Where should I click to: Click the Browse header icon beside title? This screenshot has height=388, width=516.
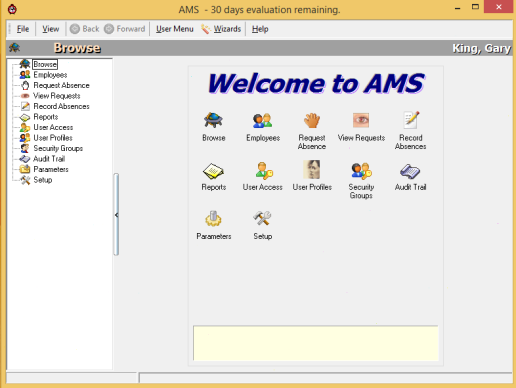tap(14, 48)
